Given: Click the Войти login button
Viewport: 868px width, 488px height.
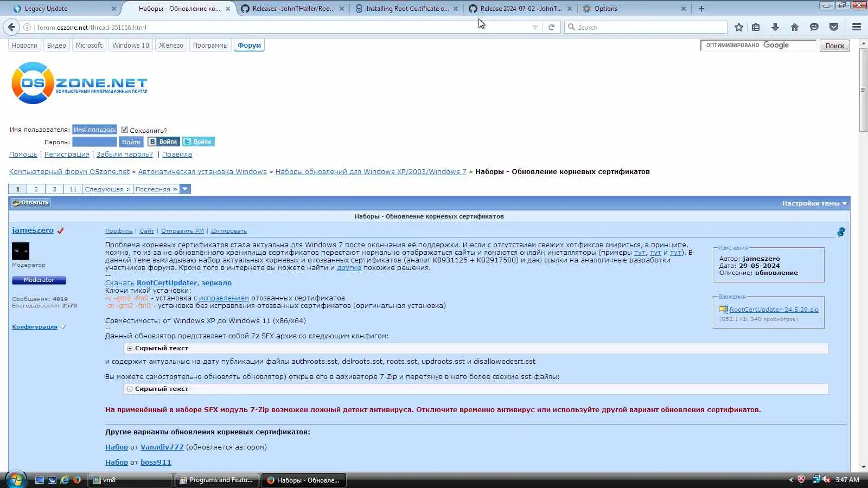Looking at the screenshot, I should pos(131,142).
